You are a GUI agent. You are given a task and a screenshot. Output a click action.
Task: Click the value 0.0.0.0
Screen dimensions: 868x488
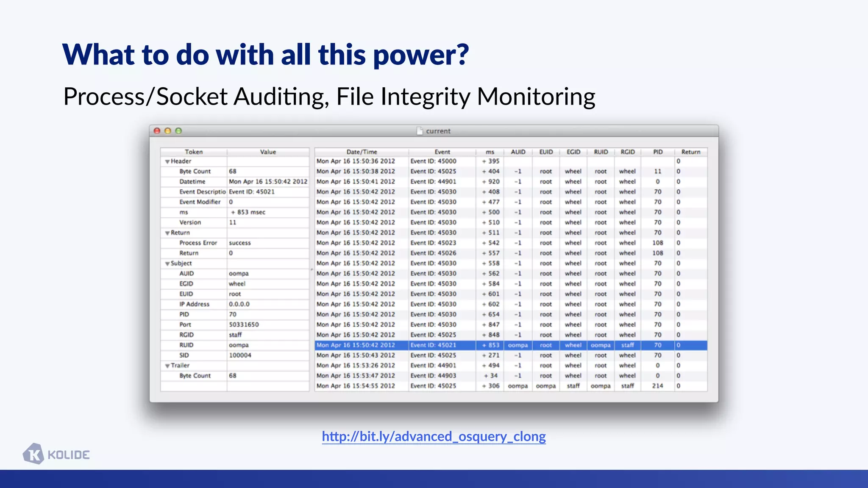click(x=239, y=304)
